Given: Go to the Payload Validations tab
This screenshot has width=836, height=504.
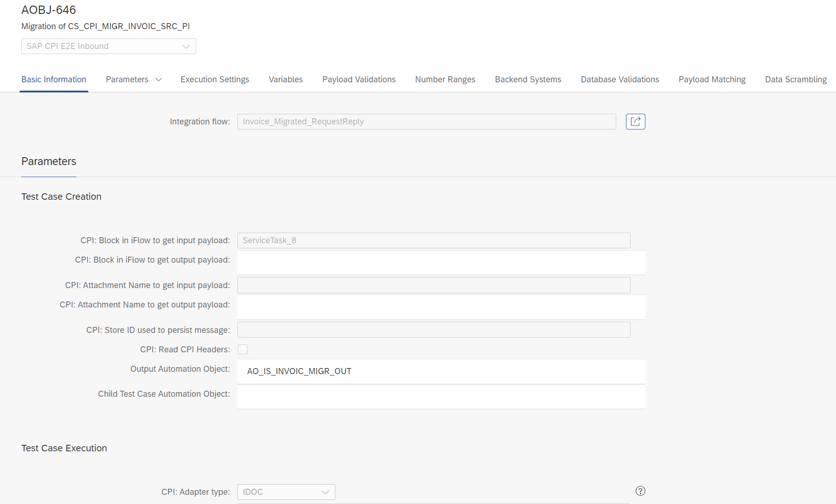Looking at the screenshot, I should (x=359, y=80).
